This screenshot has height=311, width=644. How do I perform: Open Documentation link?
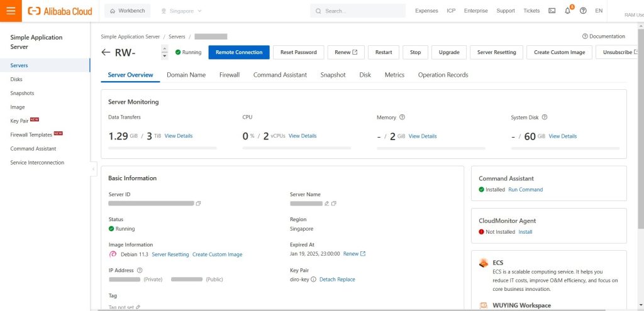tap(604, 36)
